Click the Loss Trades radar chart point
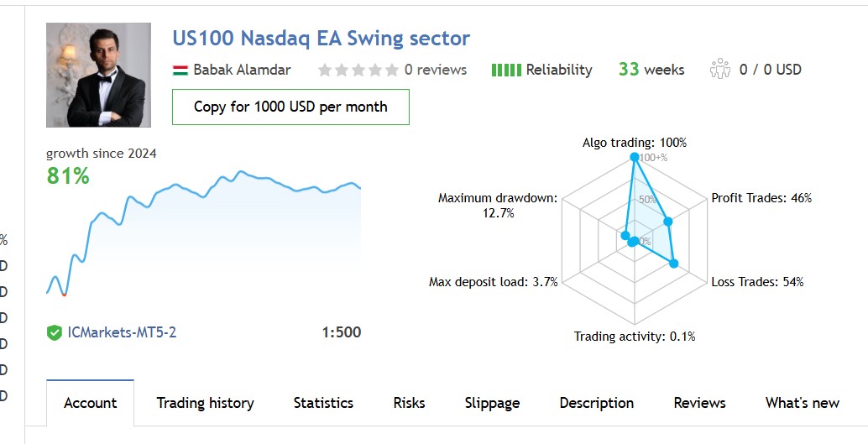Viewport: 868px width, 444px height. (673, 264)
